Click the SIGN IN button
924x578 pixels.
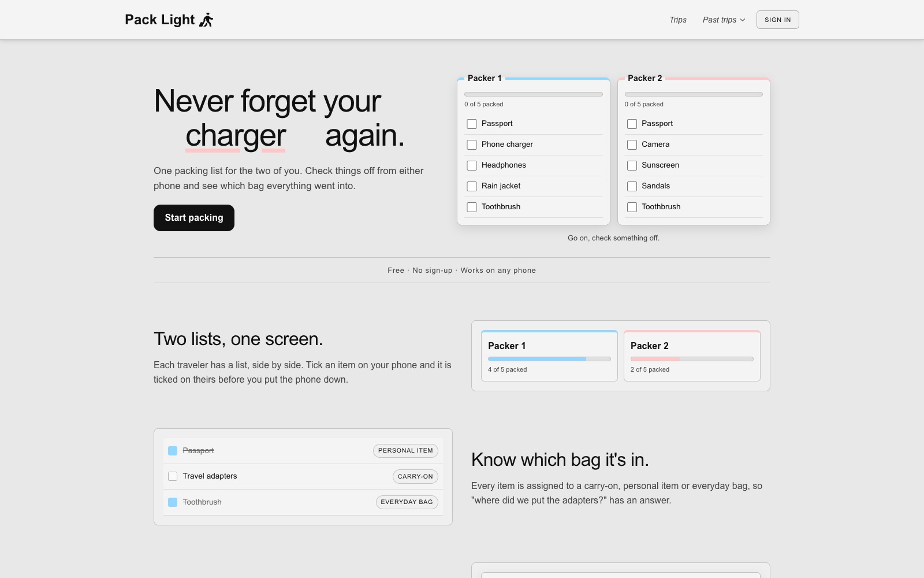(777, 20)
